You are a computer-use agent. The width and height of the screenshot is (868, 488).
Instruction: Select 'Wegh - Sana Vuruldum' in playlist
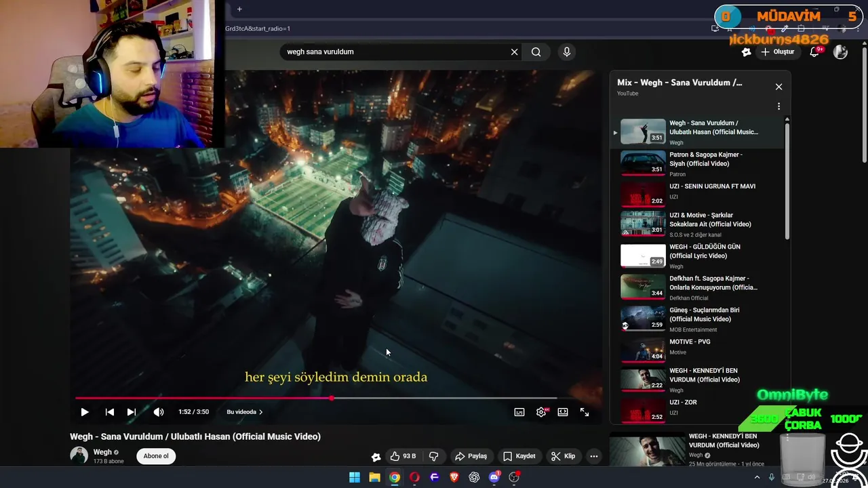(x=698, y=132)
